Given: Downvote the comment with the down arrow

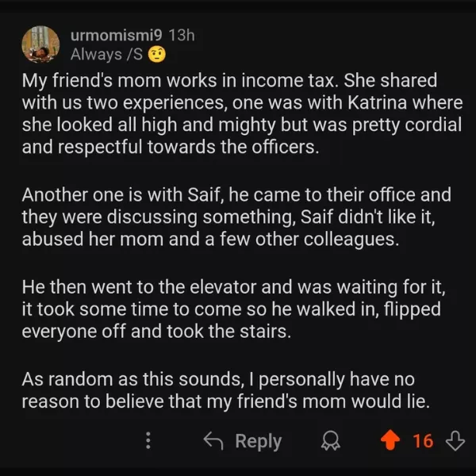Looking at the screenshot, I should click(455, 440).
